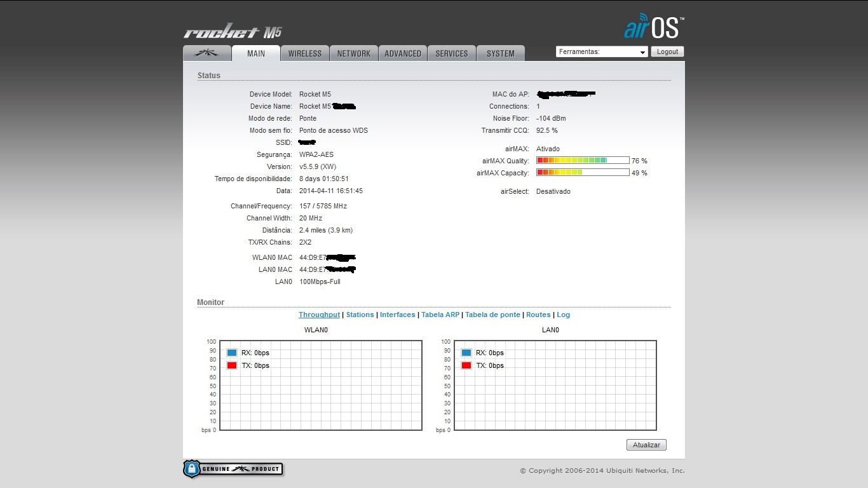Viewport: 868px width, 488px height.
Task: Switch to the MAIN tab
Action: tap(256, 53)
